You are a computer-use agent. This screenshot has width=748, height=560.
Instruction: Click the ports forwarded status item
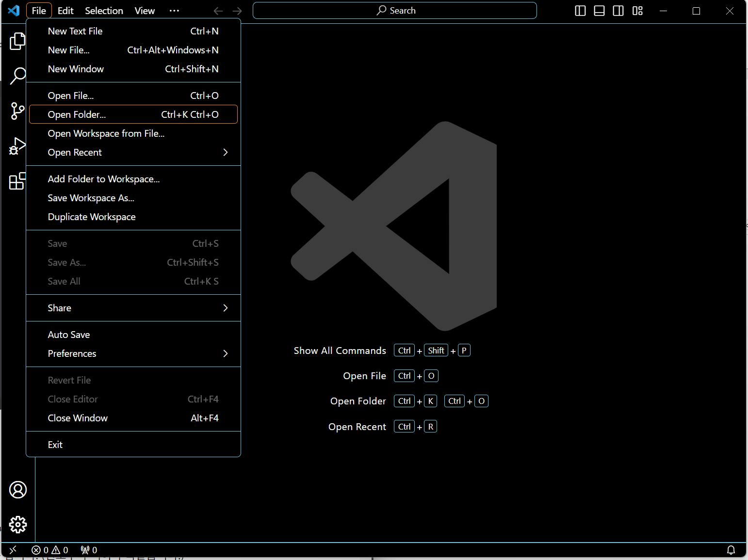click(89, 550)
